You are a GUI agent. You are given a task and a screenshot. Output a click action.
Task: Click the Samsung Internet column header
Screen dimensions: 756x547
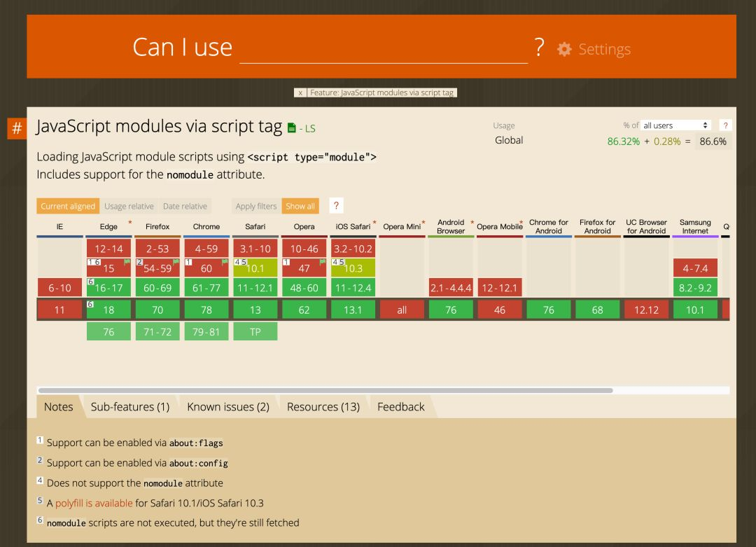(x=695, y=226)
